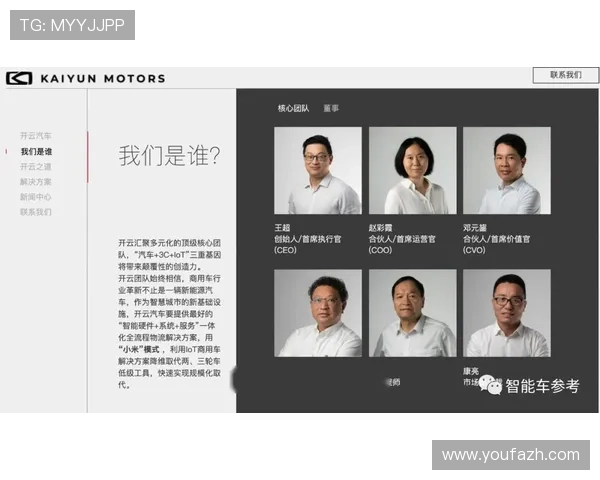Image resolution: width=600 pixels, height=480 pixels.
Task: Switch to the 核心团队 tab
Action: (293, 108)
